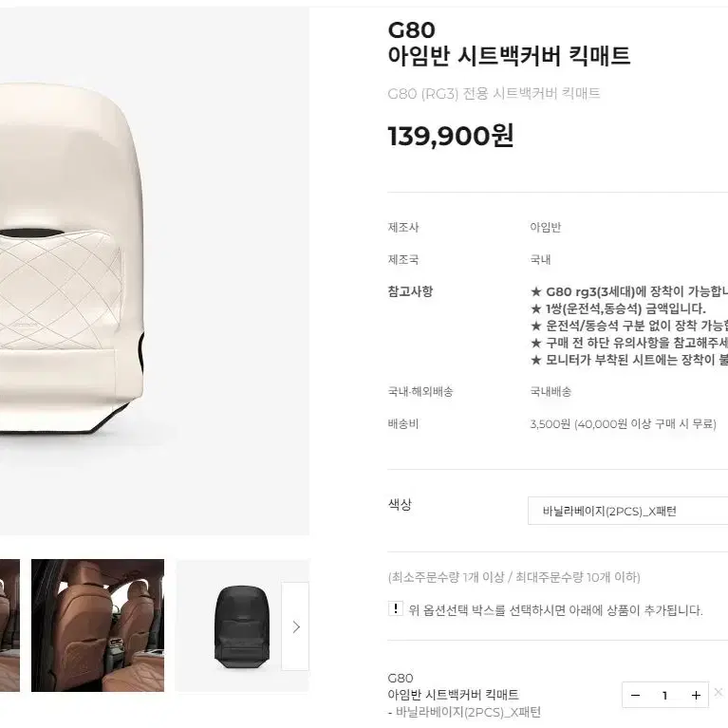The image size is (728, 728).
Task: Click the 139,900원 price text
Action: point(450,136)
